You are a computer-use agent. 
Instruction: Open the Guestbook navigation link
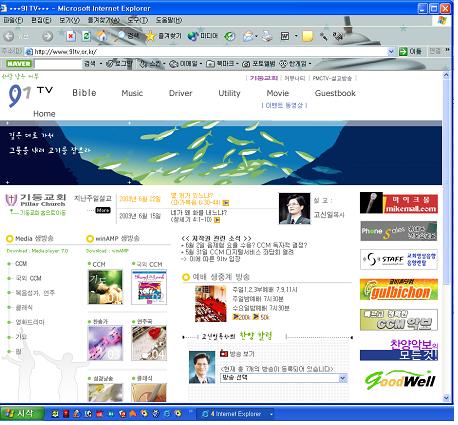[335, 93]
